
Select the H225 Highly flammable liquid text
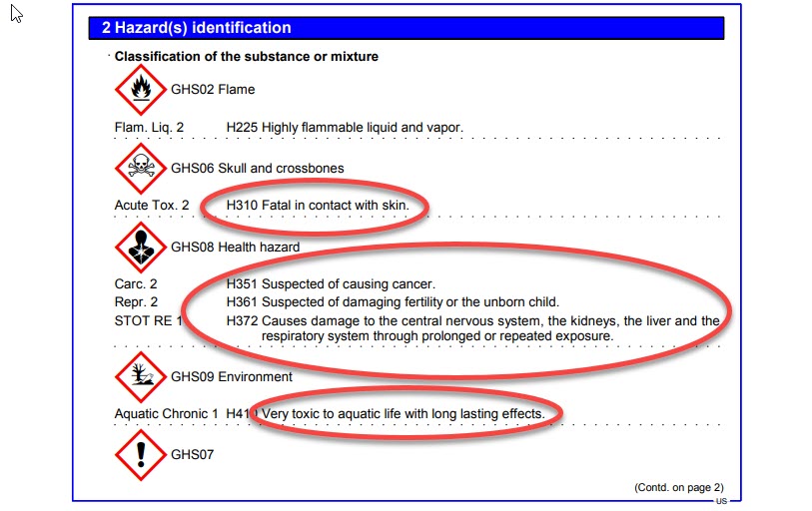345,127
